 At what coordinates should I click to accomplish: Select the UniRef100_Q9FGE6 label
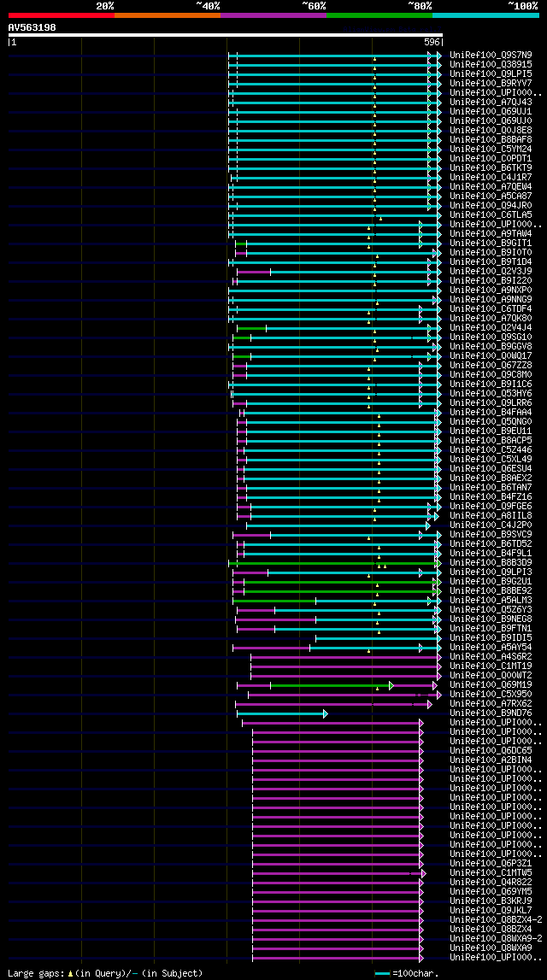tap(491, 506)
